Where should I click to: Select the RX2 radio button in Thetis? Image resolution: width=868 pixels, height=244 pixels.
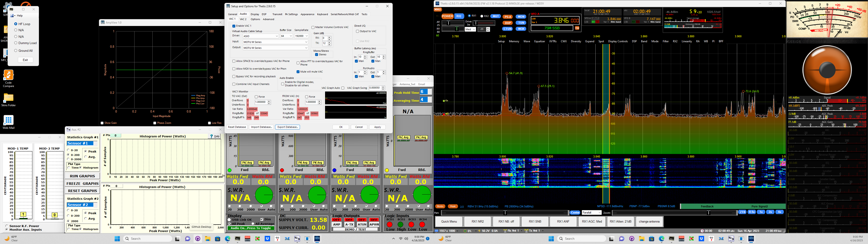pyautogui.click(x=482, y=16)
